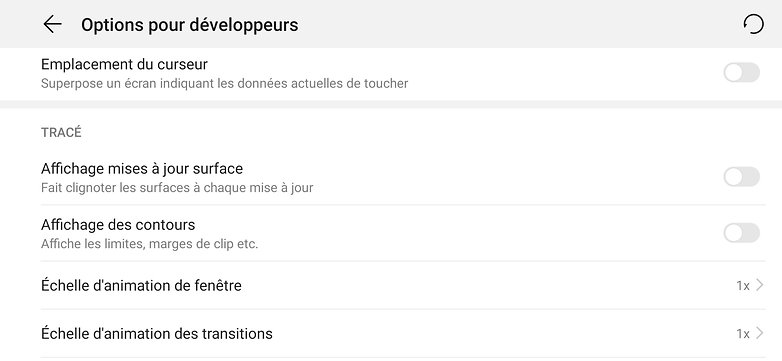
Task: Open the Échelle d'animation des transitions label
Action: (157, 333)
